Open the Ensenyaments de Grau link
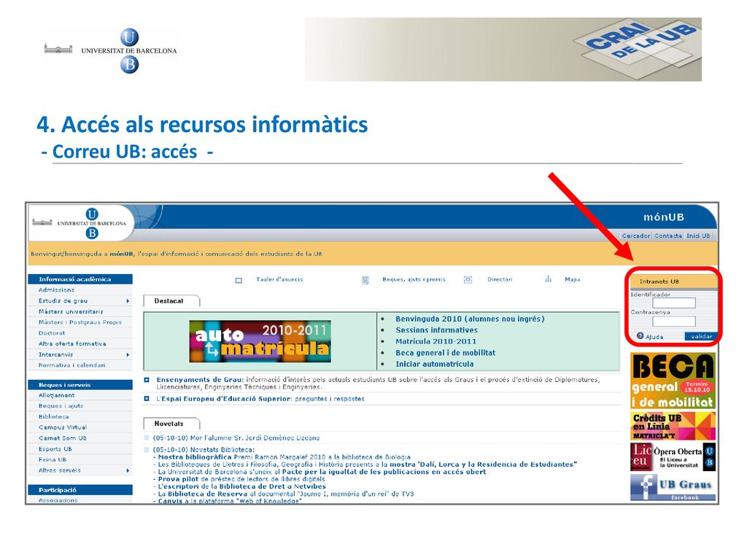 [200, 379]
